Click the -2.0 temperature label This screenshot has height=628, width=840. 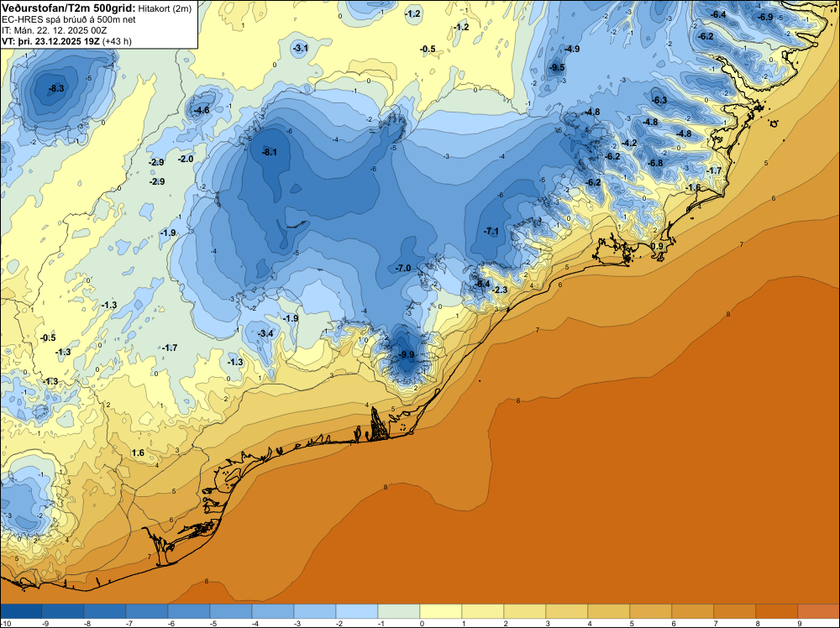coord(186,159)
